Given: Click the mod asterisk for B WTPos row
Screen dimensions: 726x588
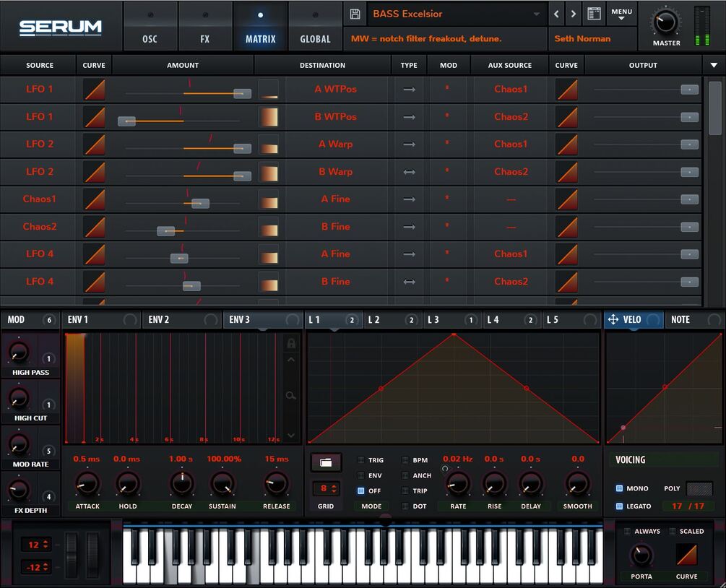Looking at the screenshot, I should pyautogui.click(x=447, y=116).
